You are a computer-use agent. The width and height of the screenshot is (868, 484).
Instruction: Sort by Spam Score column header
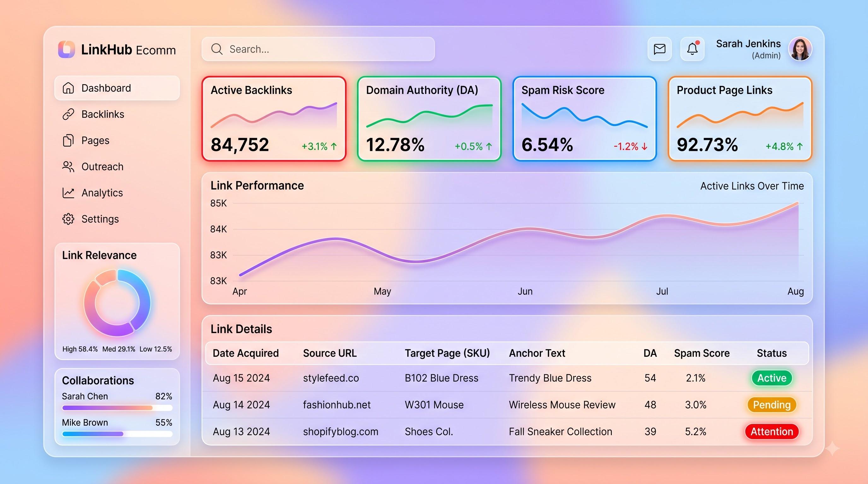(701, 353)
